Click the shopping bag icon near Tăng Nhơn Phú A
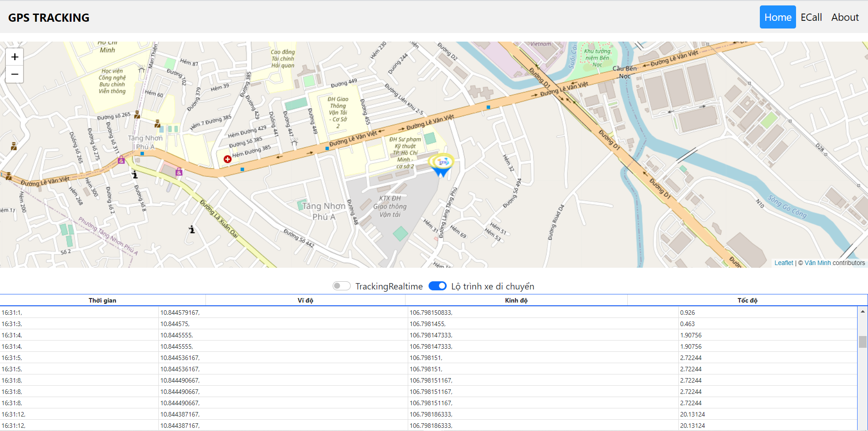 121,159
